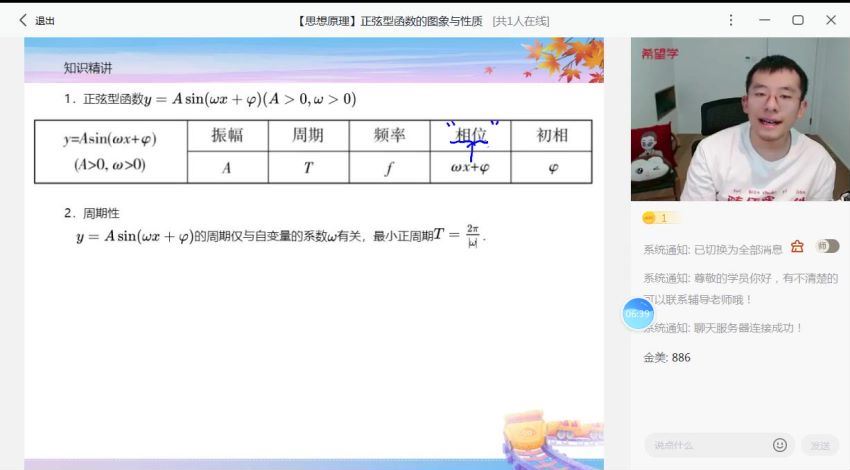
Task: Click the 共1人在线 online count
Action: point(521,21)
